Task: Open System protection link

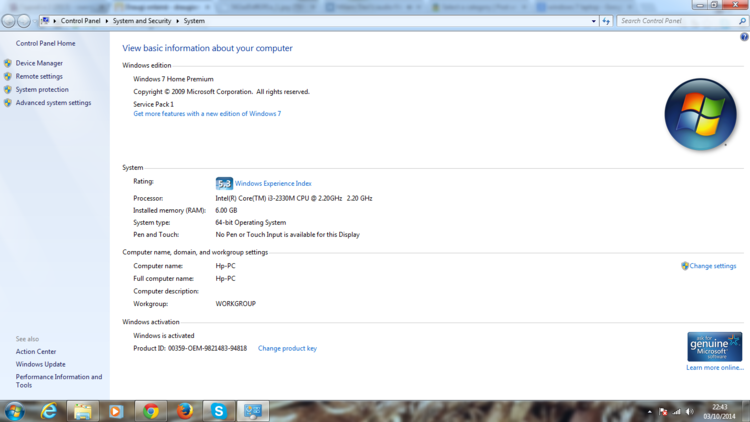Action: [42, 89]
